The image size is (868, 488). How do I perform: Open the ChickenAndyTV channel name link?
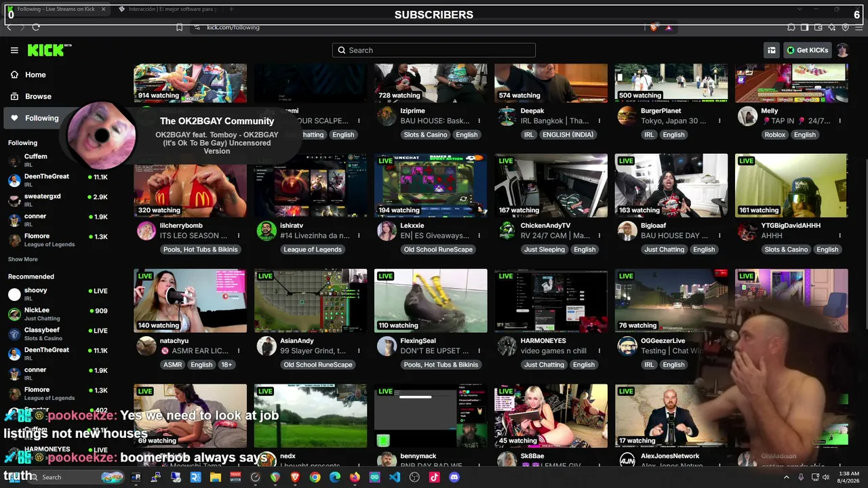[x=545, y=226]
